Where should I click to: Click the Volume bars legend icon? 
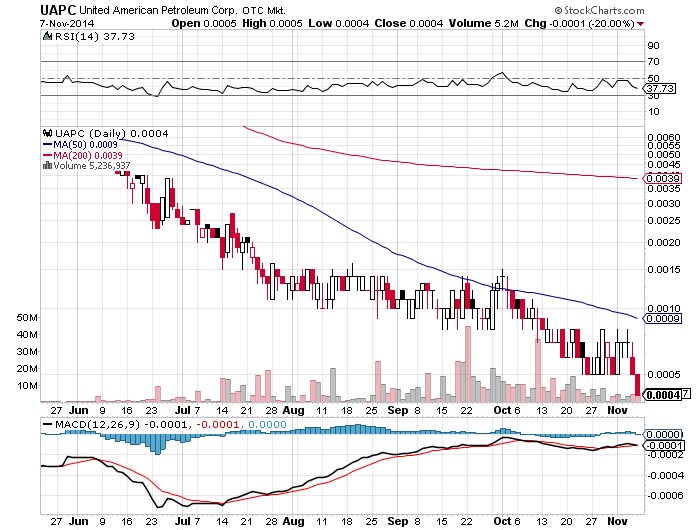[47, 166]
